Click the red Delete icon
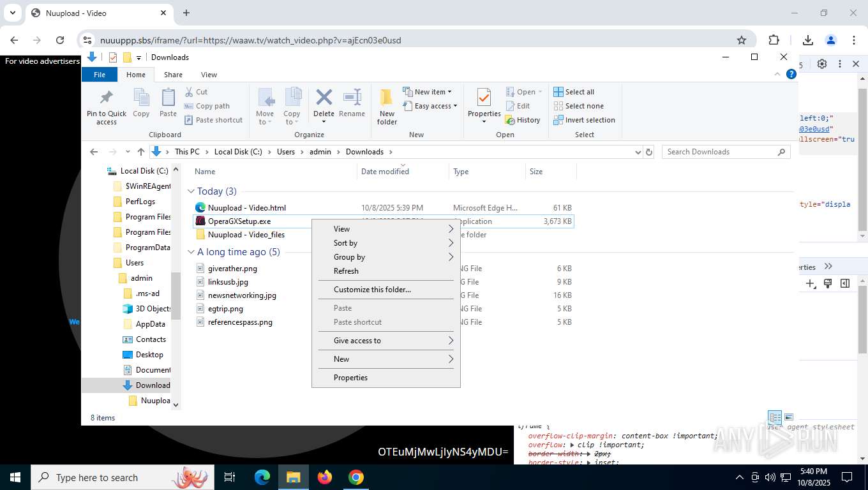868x490 pixels. coord(324,97)
